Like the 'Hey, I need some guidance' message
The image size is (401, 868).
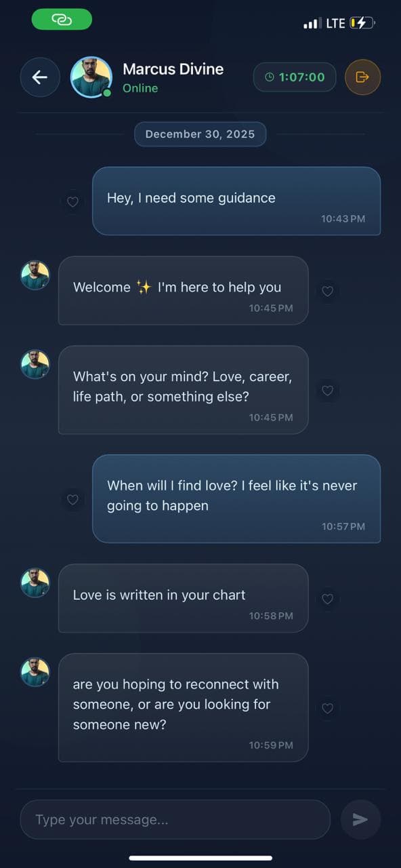(72, 201)
